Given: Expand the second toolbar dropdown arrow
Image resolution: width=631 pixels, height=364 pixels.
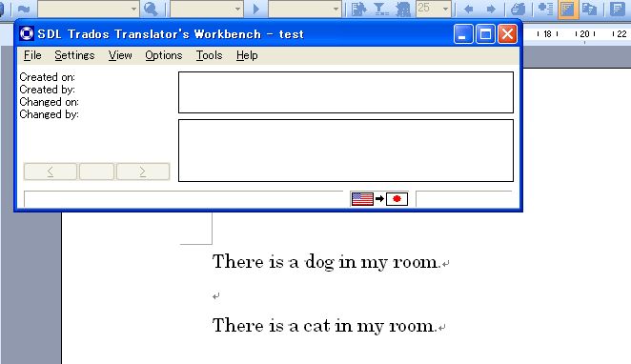Looking at the screenshot, I should click(x=237, y=9).
